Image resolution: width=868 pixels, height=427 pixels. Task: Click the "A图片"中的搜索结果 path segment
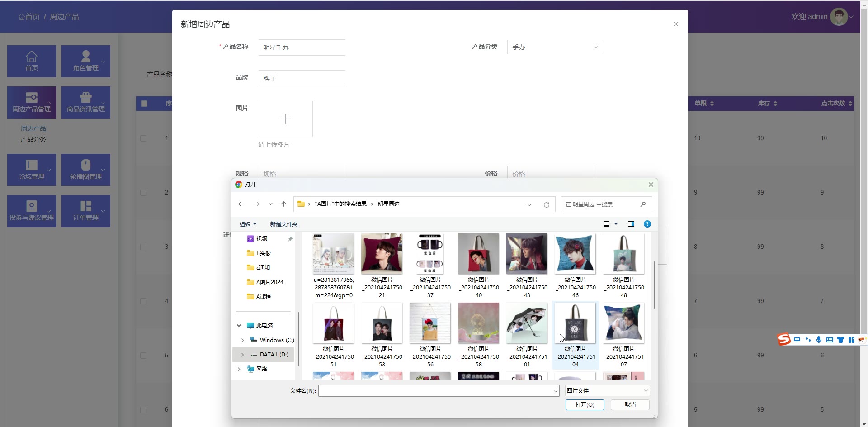pos(340,204)
